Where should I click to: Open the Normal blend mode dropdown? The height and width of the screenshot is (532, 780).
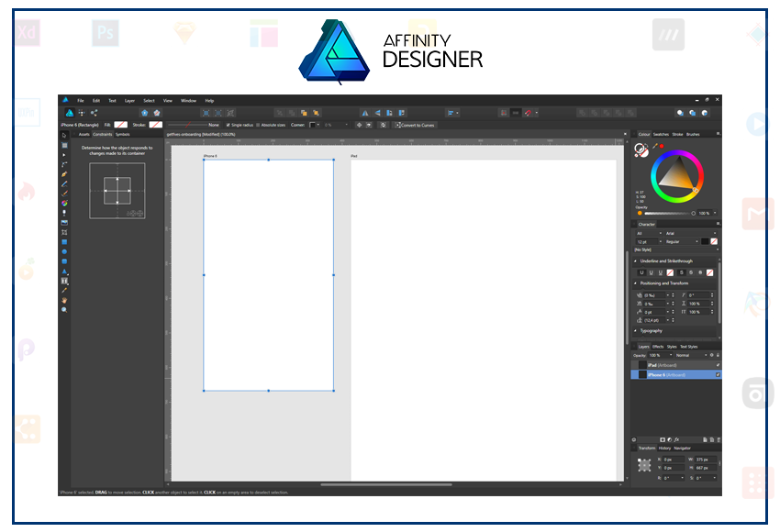691,355
